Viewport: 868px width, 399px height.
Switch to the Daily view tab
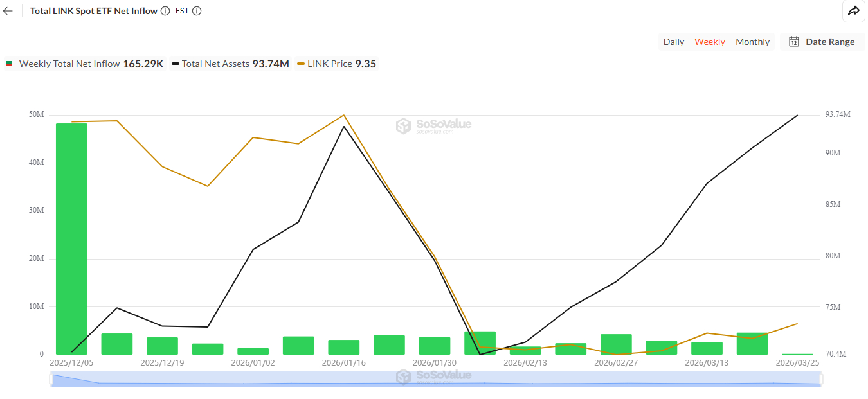pos(673,41)
